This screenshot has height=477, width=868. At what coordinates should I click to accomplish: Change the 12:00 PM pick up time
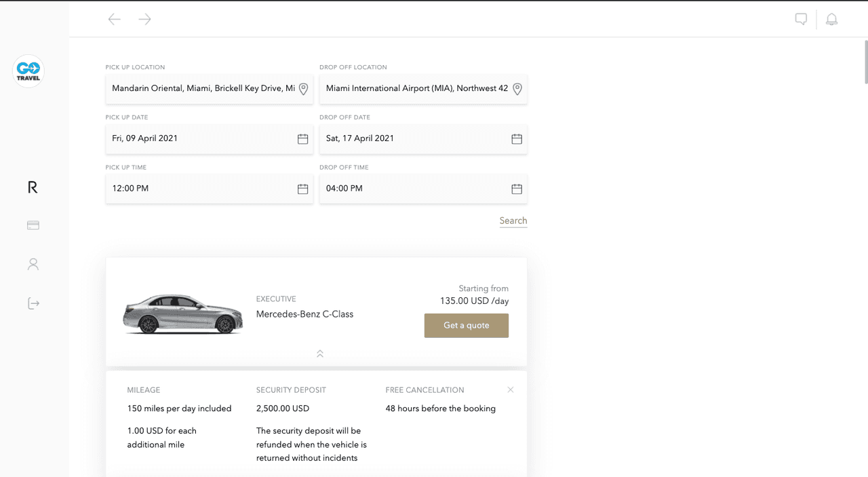point(210,189)
